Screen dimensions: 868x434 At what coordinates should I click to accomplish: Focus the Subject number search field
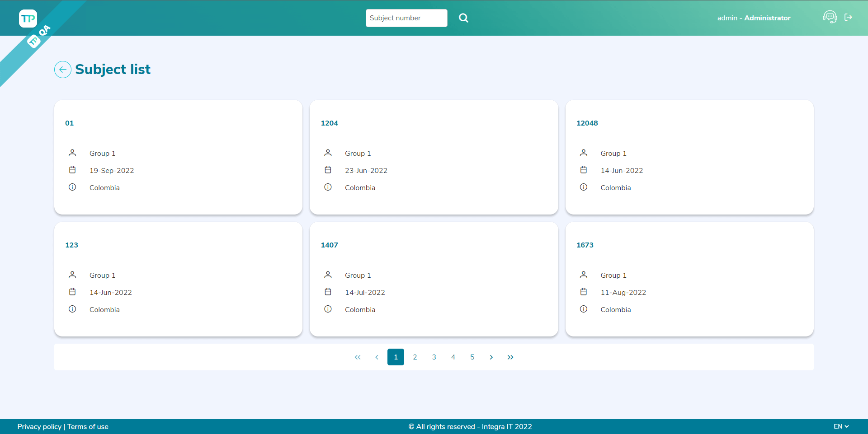(x=406, y=18)
